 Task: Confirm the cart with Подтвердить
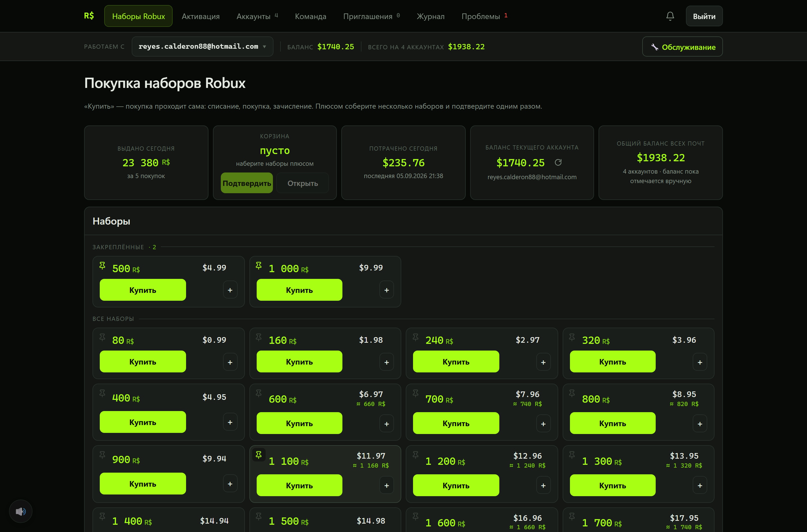pyautogui.click(x=247, y=183)
